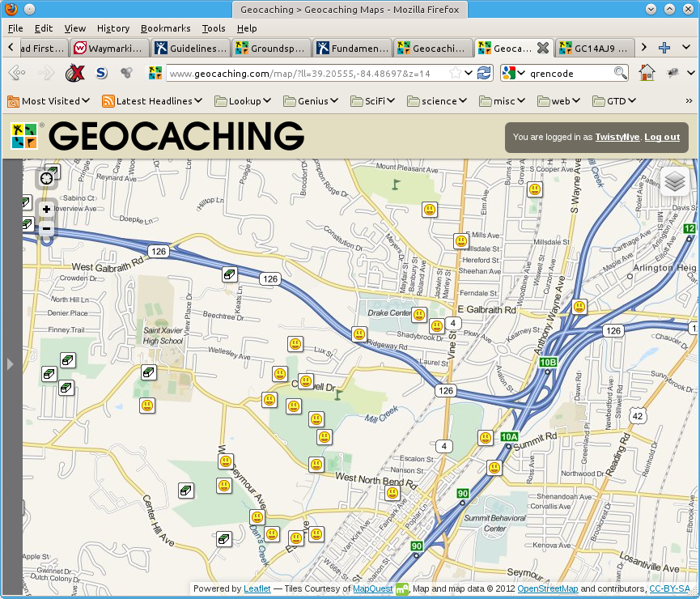
Task: Open the Edit menu
Action: click(x=44, y=28)
